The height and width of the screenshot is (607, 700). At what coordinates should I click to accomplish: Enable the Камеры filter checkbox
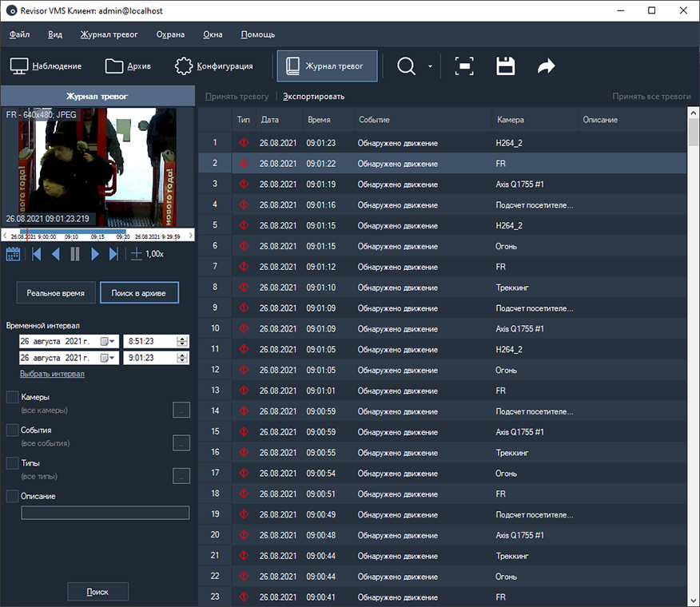(11, 396)
